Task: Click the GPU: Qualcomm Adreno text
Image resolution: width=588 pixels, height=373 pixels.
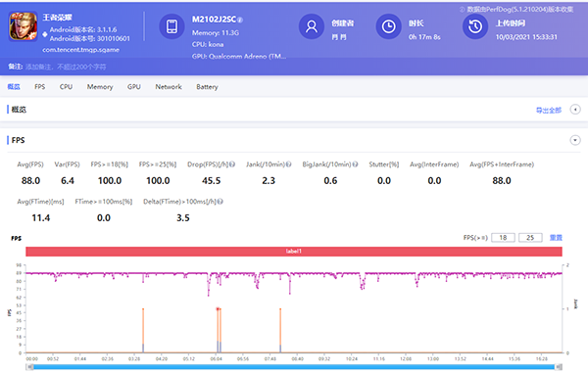Action: coord(239,56)
